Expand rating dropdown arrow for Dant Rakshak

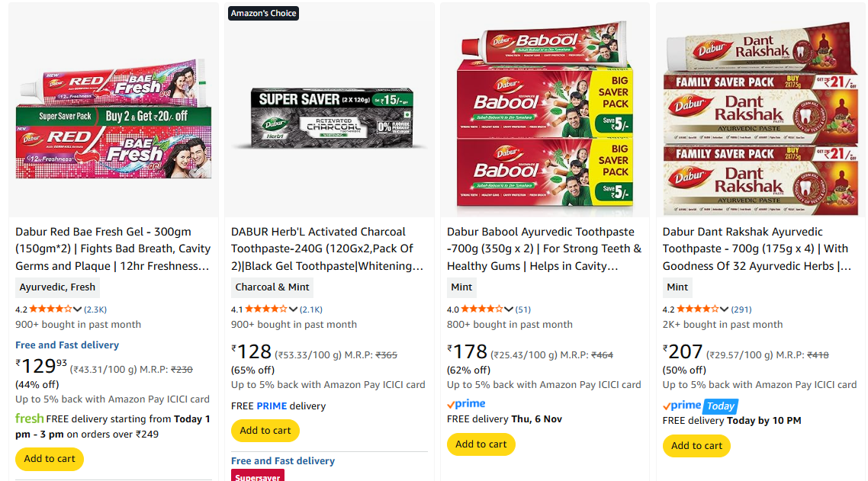[x=725, y=309]
